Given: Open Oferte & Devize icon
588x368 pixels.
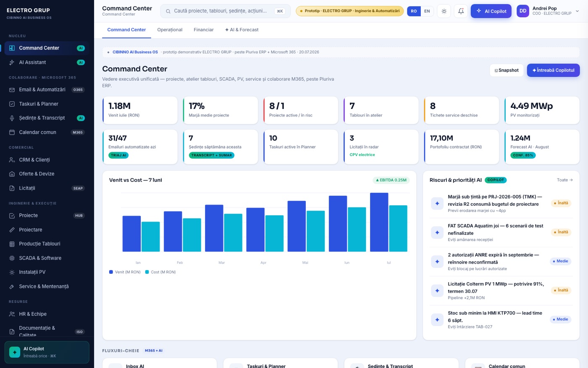Looking at the screenshot, I should click(x=12, y=174).
